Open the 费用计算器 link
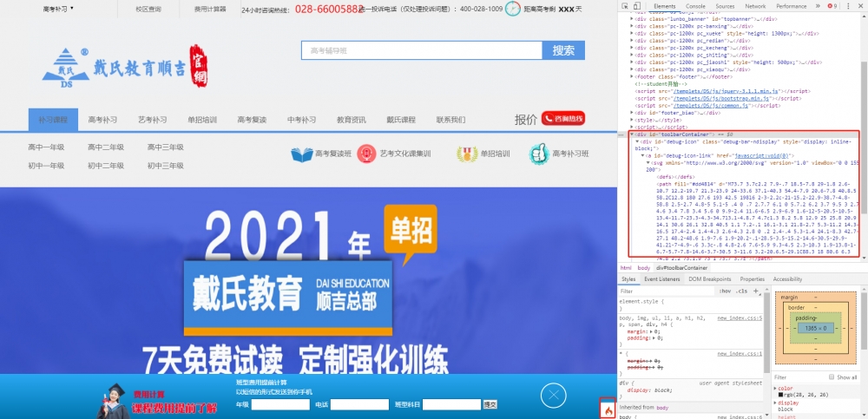This screenshot has height=419, width=868. pos(208,9)
